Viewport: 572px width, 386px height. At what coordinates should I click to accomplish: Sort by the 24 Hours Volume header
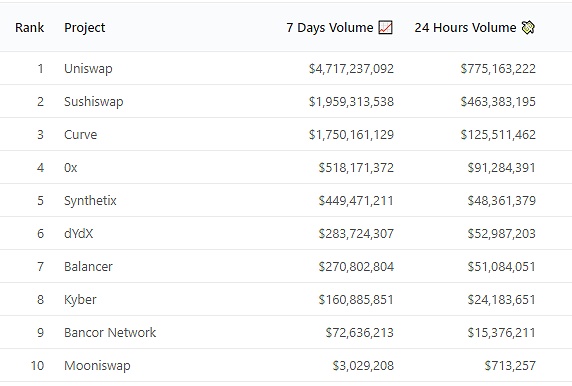tap(465, 27)
